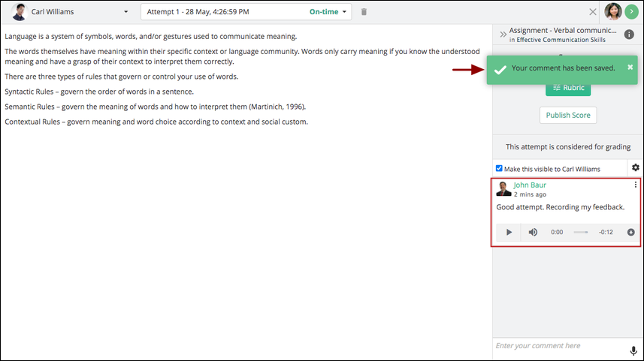Image resolution: width=644 pixels, height=361 pixels.
Task: Seek on the audio progress slider
Action: (x=580, y=232)
